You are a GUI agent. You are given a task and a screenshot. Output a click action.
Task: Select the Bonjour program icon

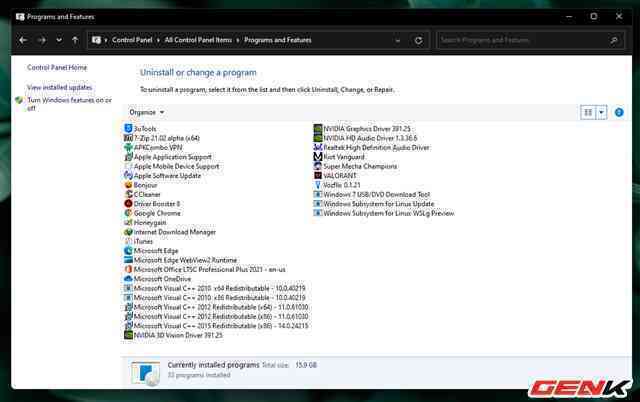(x=128, y=185)
